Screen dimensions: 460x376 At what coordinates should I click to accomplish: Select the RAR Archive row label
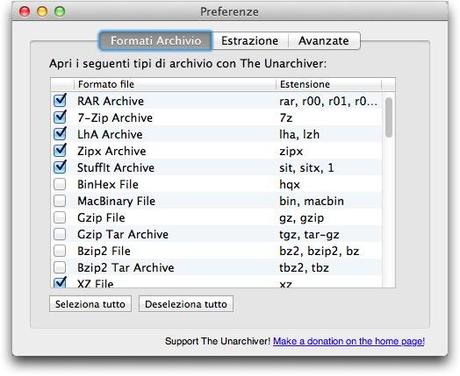pos(111,101)
